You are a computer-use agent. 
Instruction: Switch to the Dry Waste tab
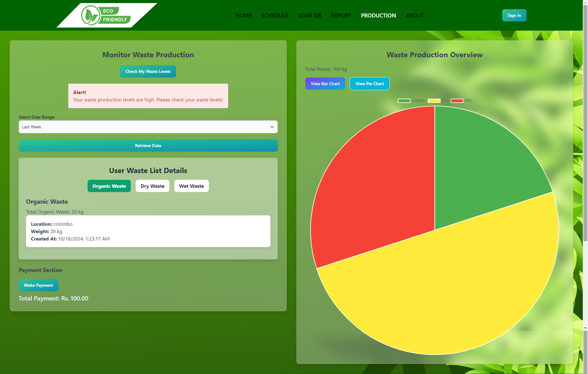152,186
